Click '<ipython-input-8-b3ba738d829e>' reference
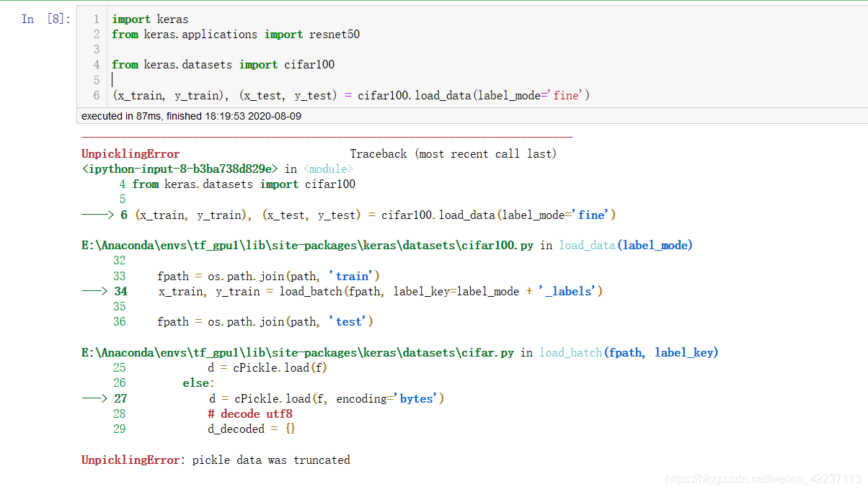Screen dimensions: 868x492 [x=180, y=169]
